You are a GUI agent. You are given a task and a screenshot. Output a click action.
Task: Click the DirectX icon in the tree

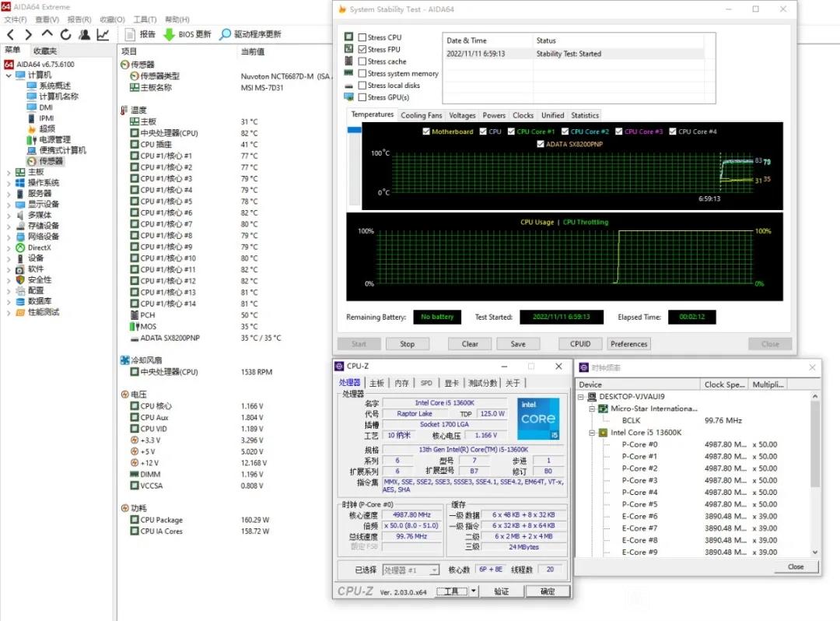click(x=20, y=247)
